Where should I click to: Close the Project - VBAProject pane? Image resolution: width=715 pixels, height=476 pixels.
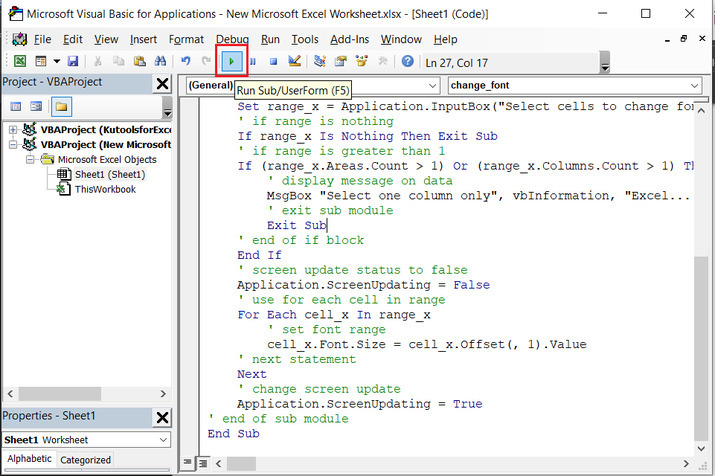coord(162,84)
